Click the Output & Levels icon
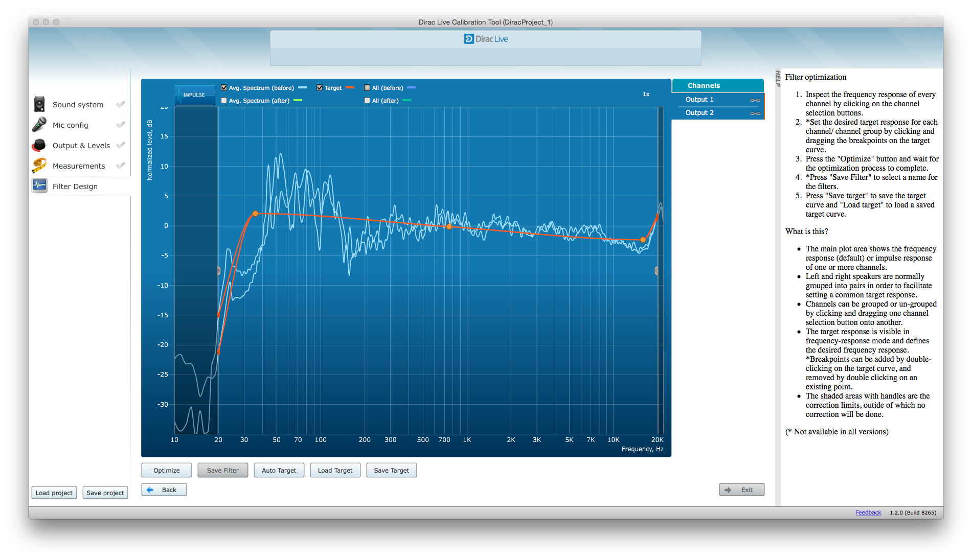The width and height of the screenshot is (972, 560). [x=39, y=146]
